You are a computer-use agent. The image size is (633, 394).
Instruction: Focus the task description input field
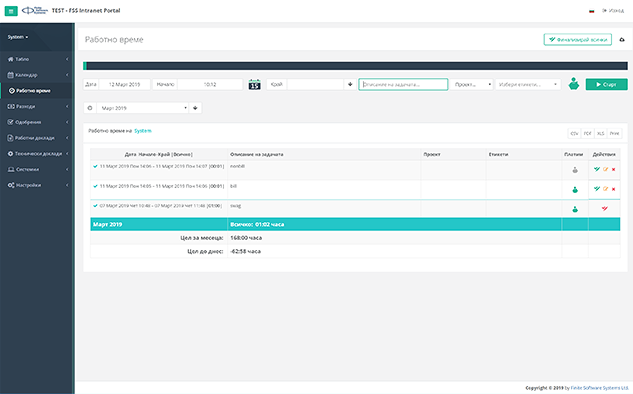coord(403,84)
